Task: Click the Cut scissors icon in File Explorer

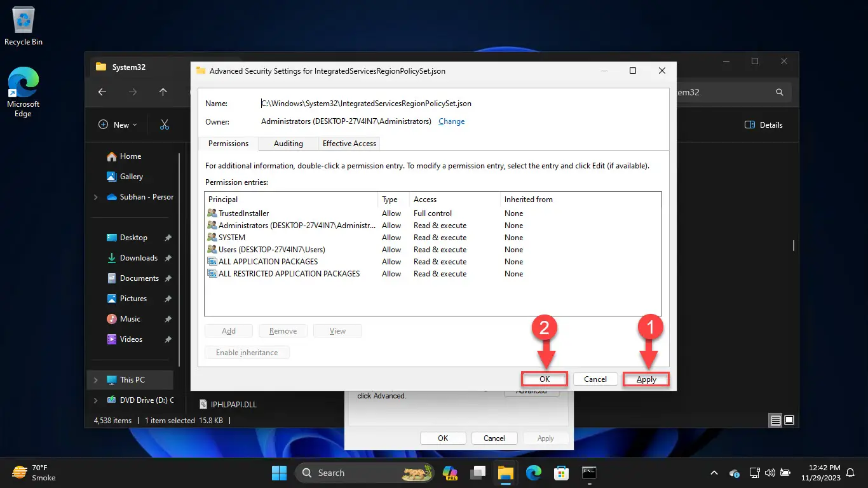Action: pyautogui.click(x=165, y=125)
